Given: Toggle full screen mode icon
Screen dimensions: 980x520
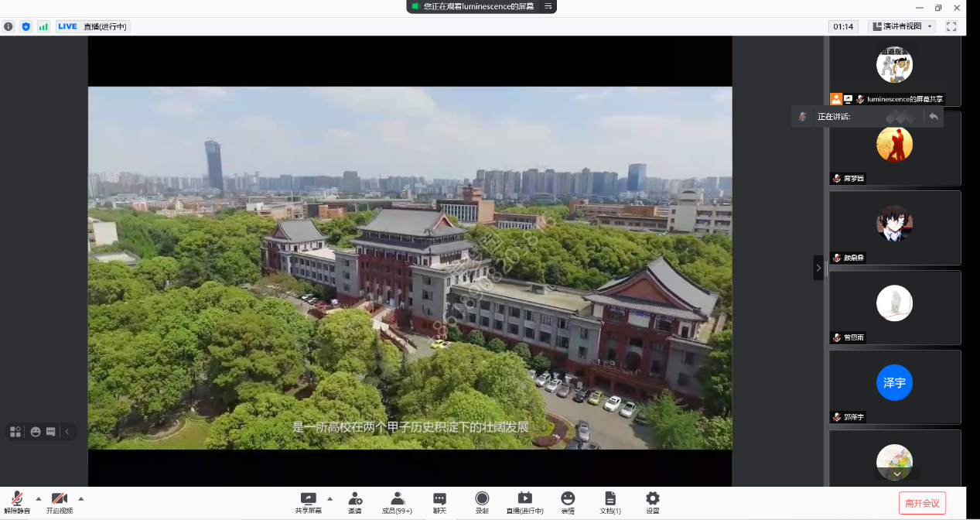Looking at the screenshot, I should 951,26.
